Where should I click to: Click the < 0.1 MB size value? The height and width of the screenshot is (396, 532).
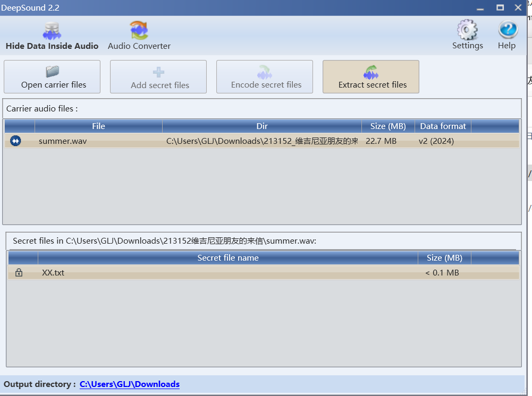tap(442, 273)
